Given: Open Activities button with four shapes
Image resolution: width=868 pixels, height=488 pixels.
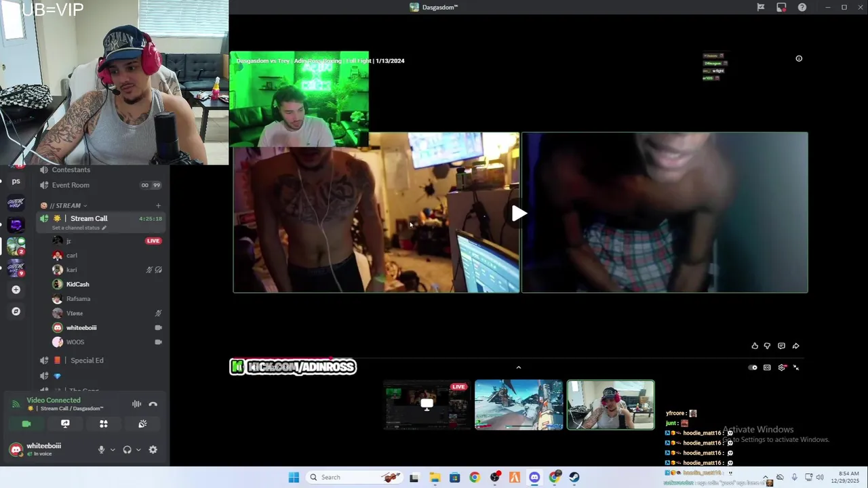Looking at the screenshot, I should tap(104, 424).
